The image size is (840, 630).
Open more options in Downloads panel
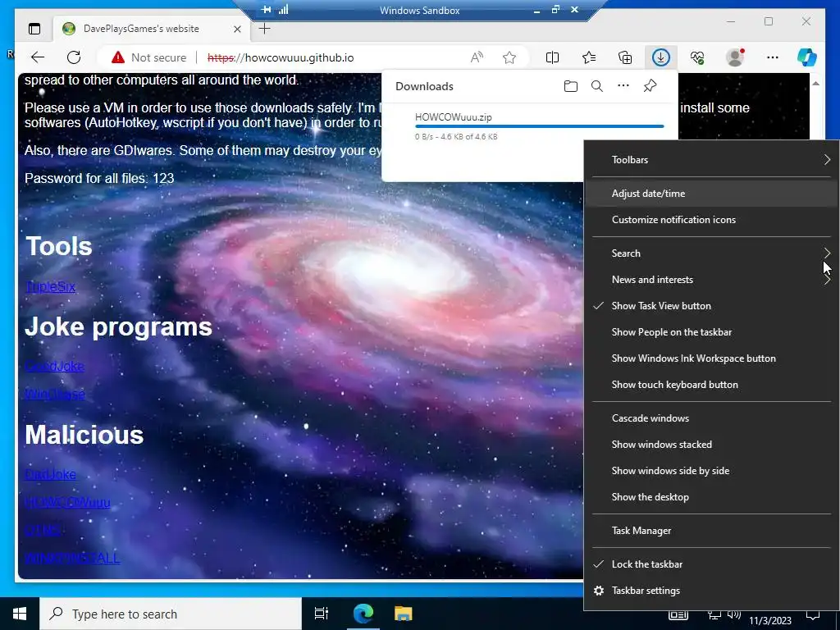coord(623,86)
